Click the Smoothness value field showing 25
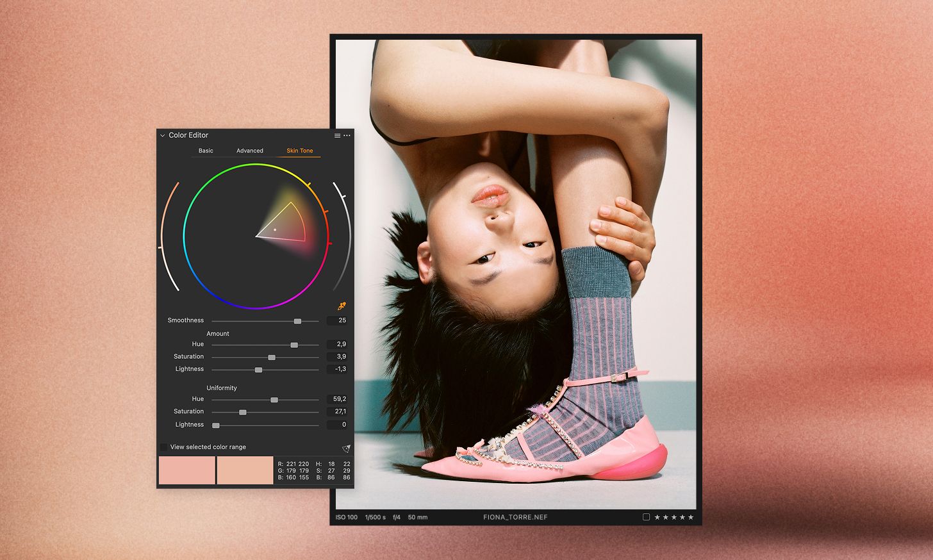933x560 pixels. click(338, 320)
